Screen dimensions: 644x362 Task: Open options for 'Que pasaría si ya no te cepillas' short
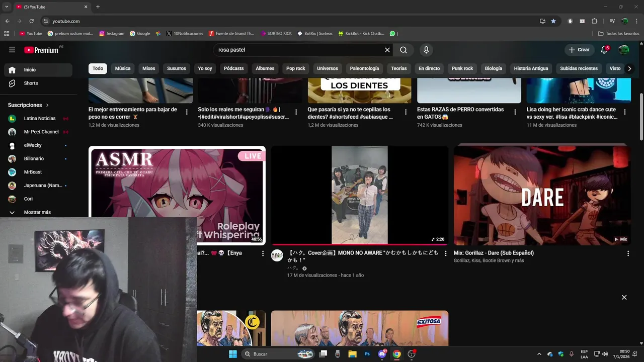coord(406,112)
